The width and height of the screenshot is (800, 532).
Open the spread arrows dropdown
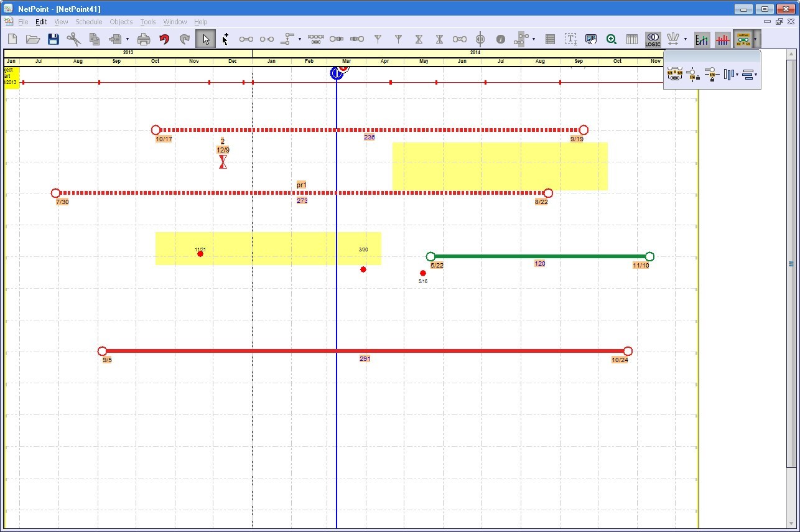(x=685, y=39)
